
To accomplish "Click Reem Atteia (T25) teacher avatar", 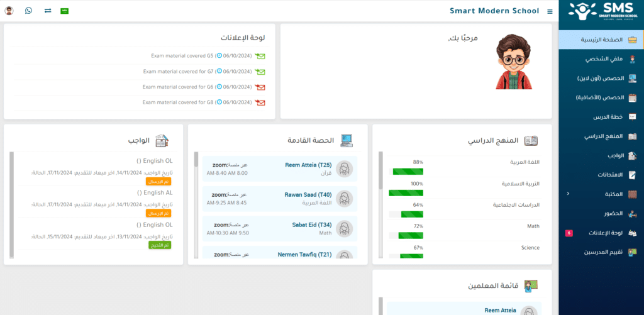I will pyautogui.click(x=344, y=169).
